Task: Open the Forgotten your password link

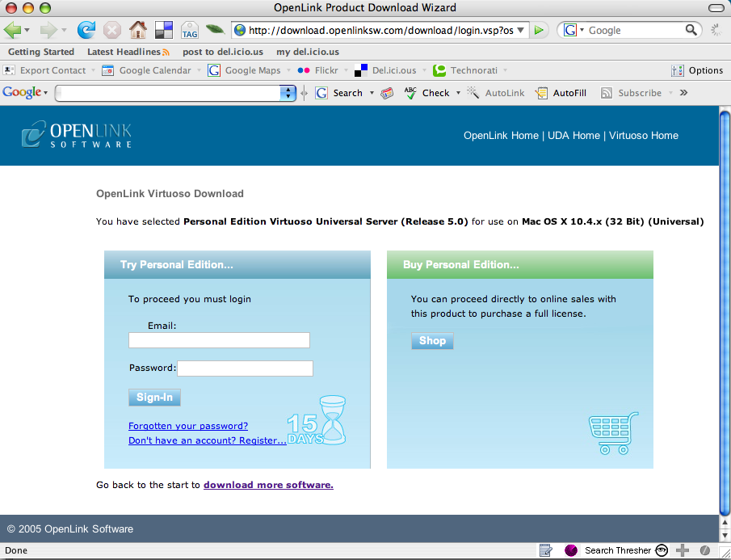Action: [188, 426]
